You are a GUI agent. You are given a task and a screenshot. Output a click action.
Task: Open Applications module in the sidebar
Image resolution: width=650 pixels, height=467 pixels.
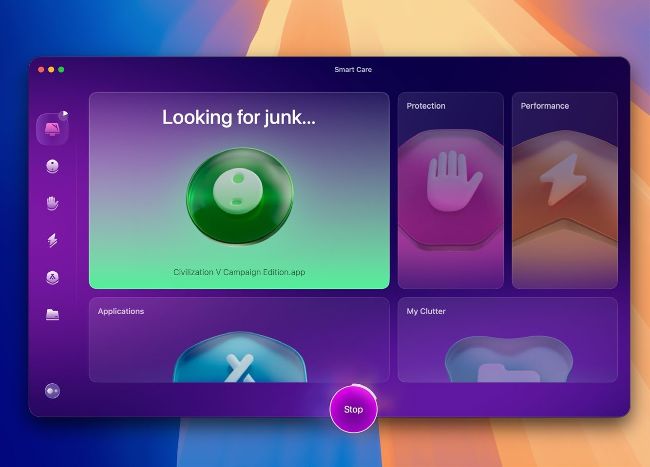[52, 277]
